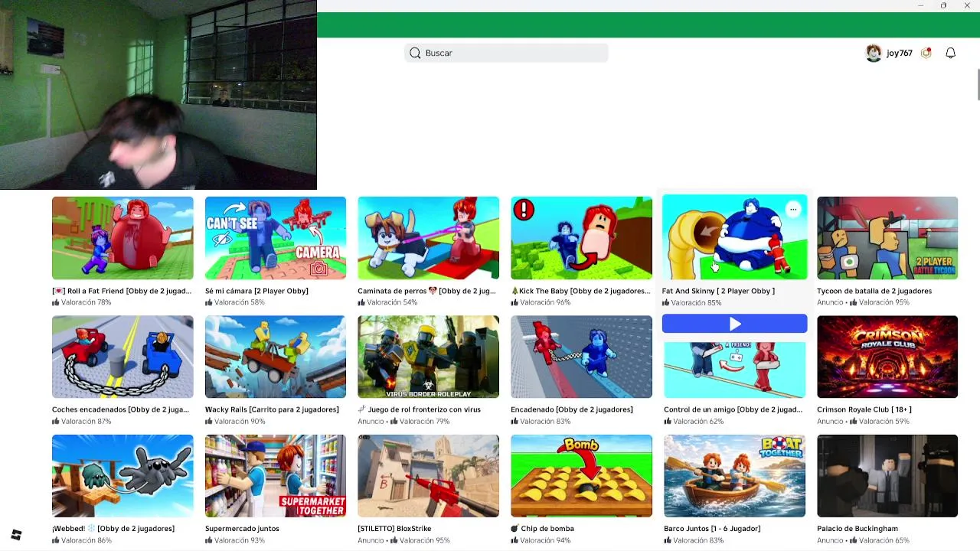Open Encadenado obby thumbnail
Screen dimensions: 980x551
coord(581,357)
